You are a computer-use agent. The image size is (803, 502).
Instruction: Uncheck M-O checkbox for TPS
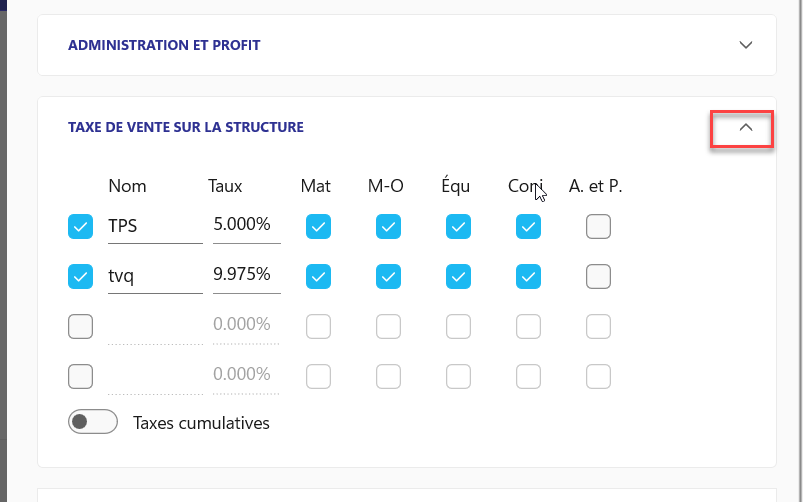388,227
